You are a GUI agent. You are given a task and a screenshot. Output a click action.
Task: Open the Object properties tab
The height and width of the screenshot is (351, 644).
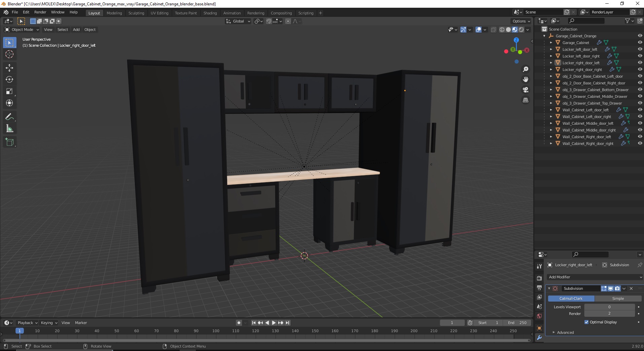(539, 328)
